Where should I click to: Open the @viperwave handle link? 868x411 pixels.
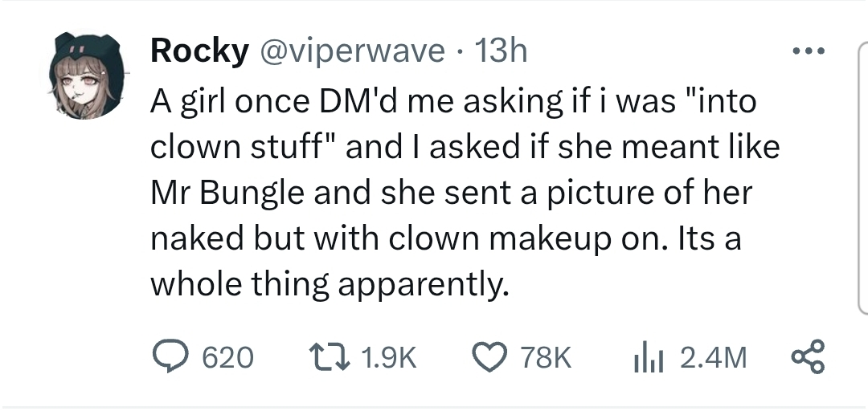pyautogui.click(x=350, y=51)
